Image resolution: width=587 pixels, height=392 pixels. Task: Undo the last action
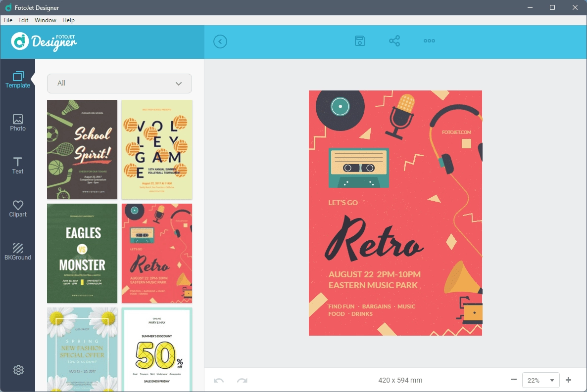(x=219, y=381)
